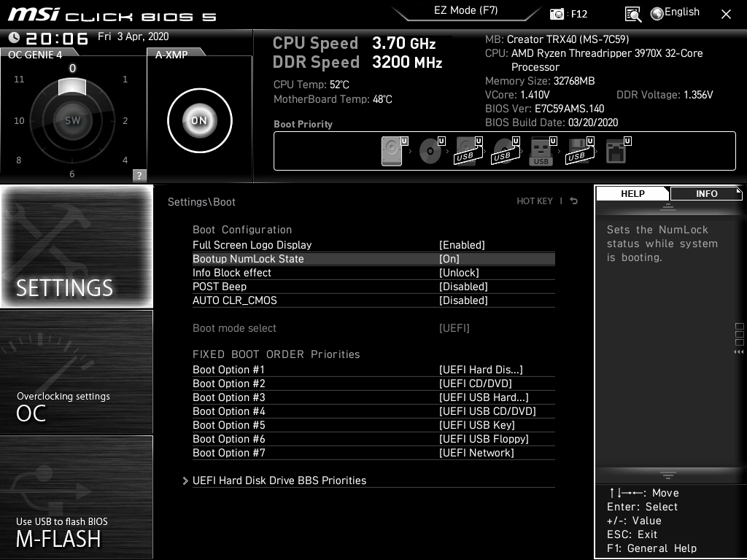Select the CD/DVD boot priority icon
This screenshot has height=560, width=747.
(x=432, y=151)
